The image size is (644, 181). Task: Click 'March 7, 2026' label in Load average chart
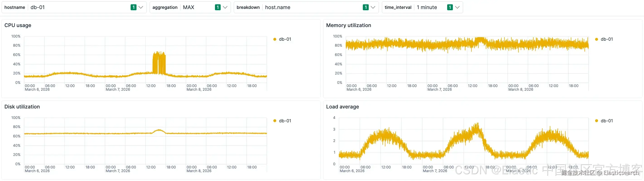(x=435, y=171)
